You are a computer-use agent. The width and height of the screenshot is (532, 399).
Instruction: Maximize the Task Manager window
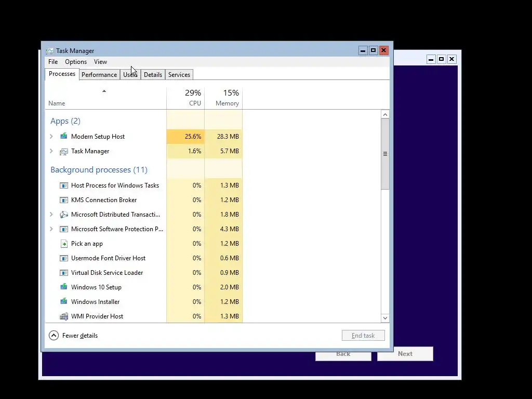coord(373,50)
